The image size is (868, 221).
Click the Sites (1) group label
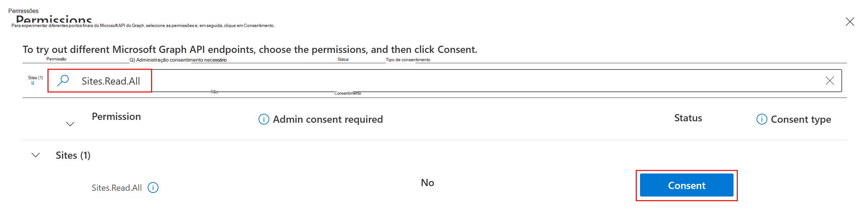[73, 155]
